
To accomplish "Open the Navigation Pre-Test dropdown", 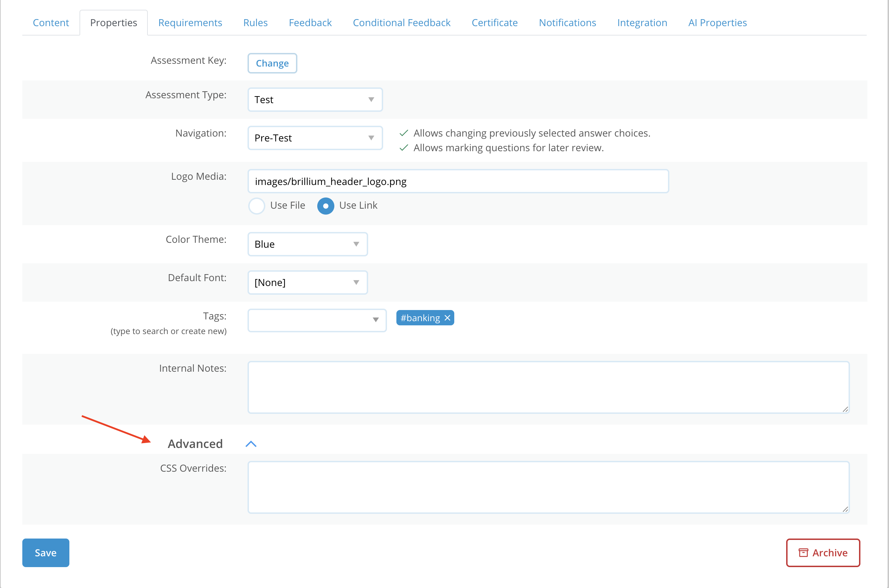I will 315,138.
